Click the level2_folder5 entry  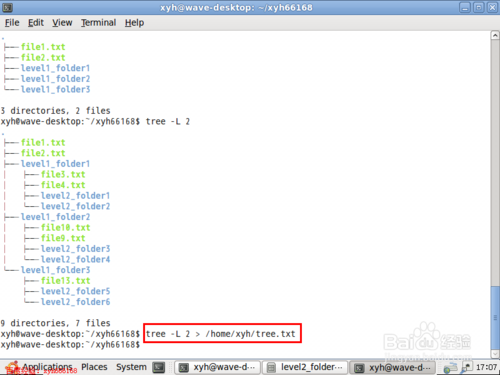(x=75, y=291)
